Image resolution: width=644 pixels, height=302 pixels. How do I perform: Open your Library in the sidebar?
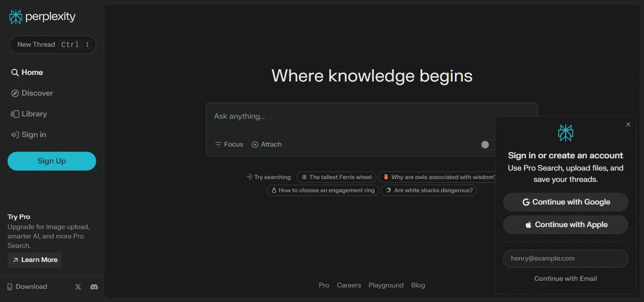15,114
